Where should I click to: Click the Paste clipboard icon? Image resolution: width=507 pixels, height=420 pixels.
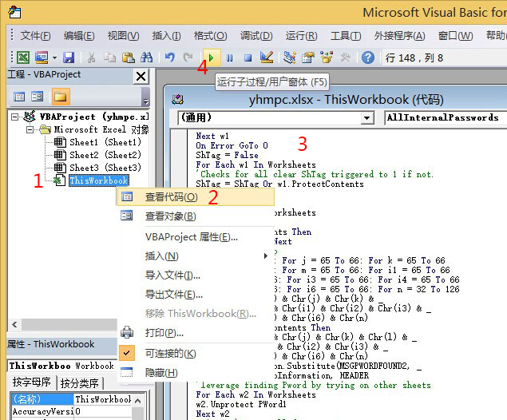click(x=129, y=57)
